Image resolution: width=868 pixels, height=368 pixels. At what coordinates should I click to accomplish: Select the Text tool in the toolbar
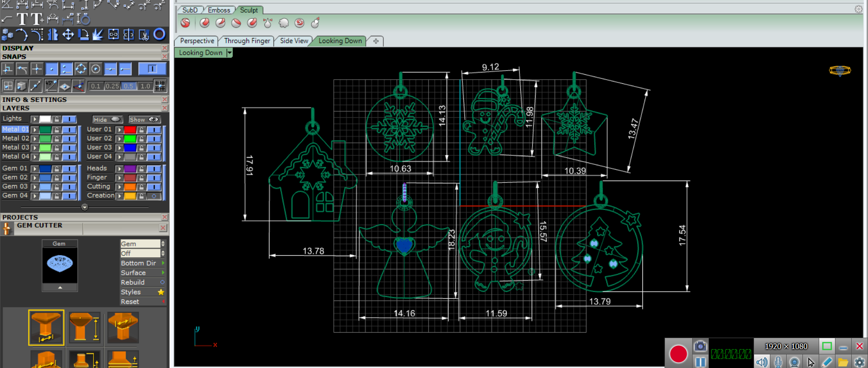click(22, 19)
